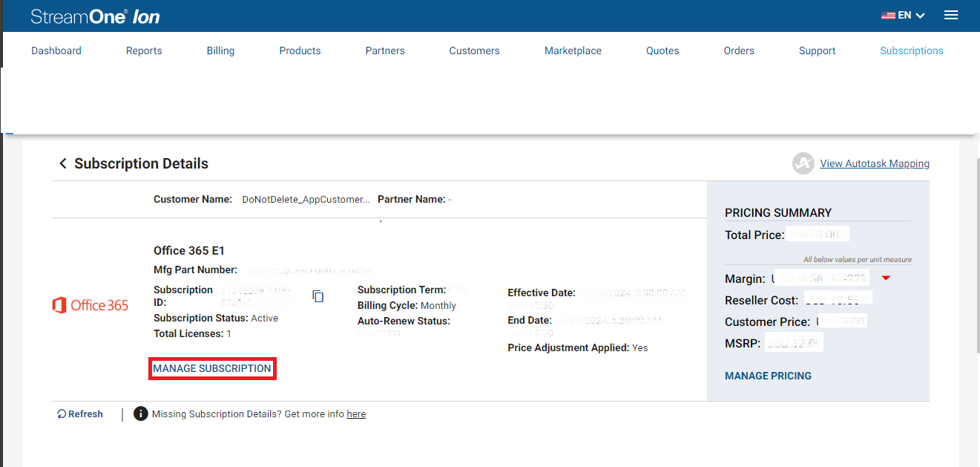This screenshot has height=467, width=980.
Task: Click the 'here' link for more info
Action: [356, 414]
